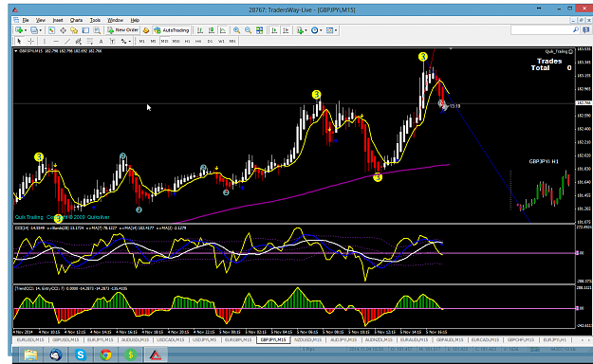Open the Strategy Tester icon
The width and height of the screenshot is (593, 364).
97,30
